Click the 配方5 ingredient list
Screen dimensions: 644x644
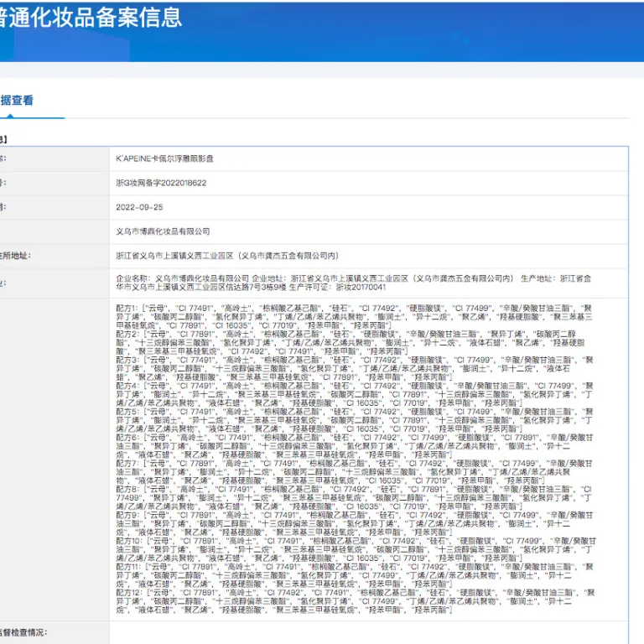pos(355,420)
